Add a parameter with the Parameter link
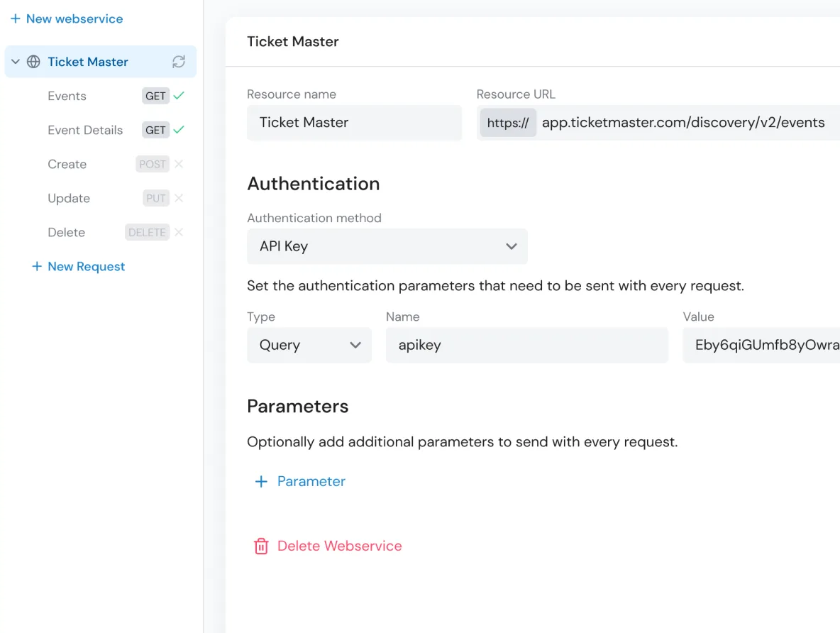The height and width of the screenshot is (633, 840). pyautogui.click(x=300, y=481)
